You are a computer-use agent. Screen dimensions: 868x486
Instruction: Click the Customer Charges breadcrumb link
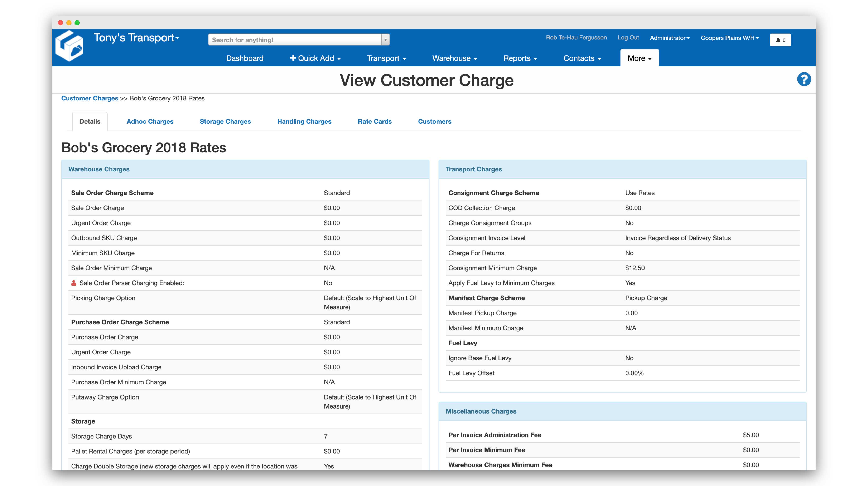click(90, 98)
